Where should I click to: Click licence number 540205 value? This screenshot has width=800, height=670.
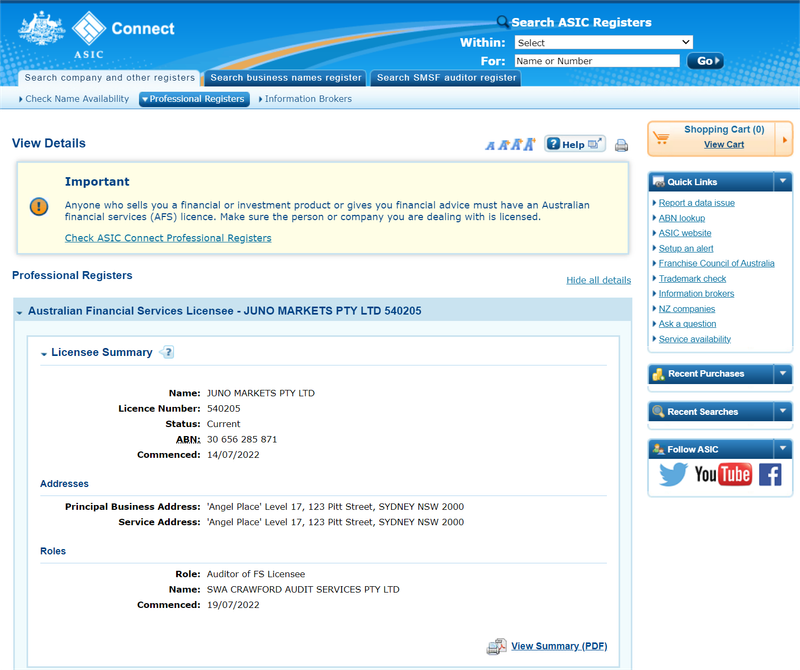223,409
